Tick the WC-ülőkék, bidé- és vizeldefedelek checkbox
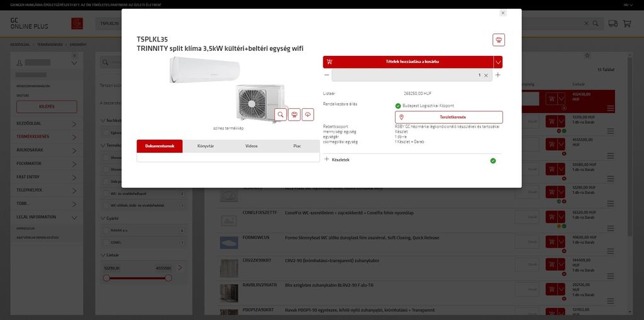Screen dimensions: 644x320 click(106, 206)
